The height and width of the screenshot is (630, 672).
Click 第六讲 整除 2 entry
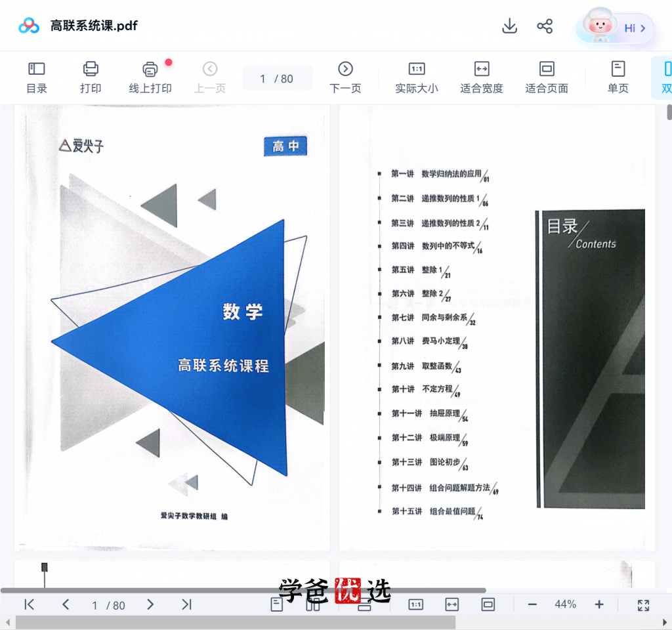pyautogui.click(x=421, y=294)
